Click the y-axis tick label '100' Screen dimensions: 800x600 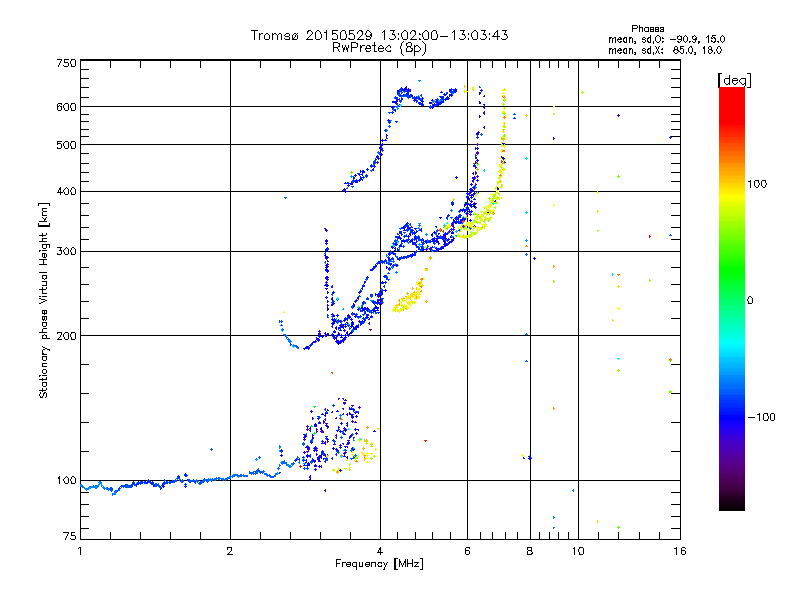(x=67, y=481)
